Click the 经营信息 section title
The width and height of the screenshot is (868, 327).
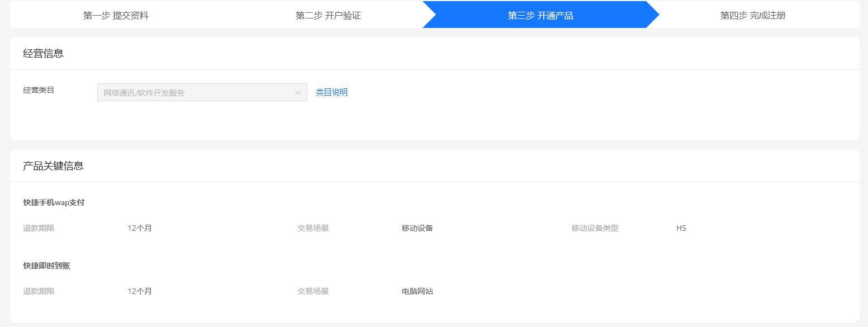point(43,54)
